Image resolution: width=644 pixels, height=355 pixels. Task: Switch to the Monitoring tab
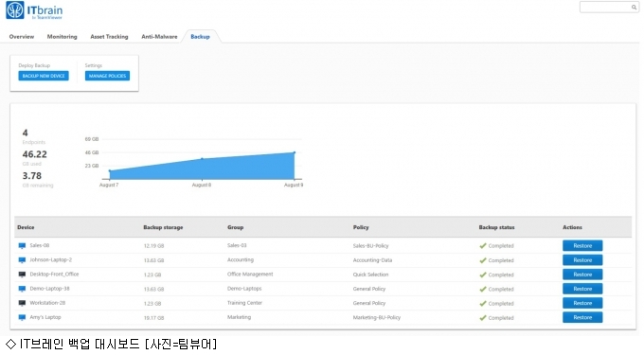coord(62,37)
